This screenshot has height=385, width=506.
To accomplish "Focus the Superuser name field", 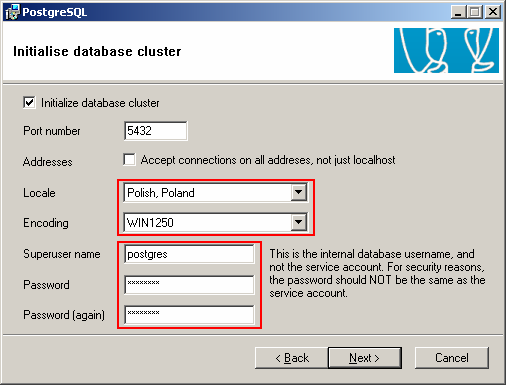I will pos(189,254).
